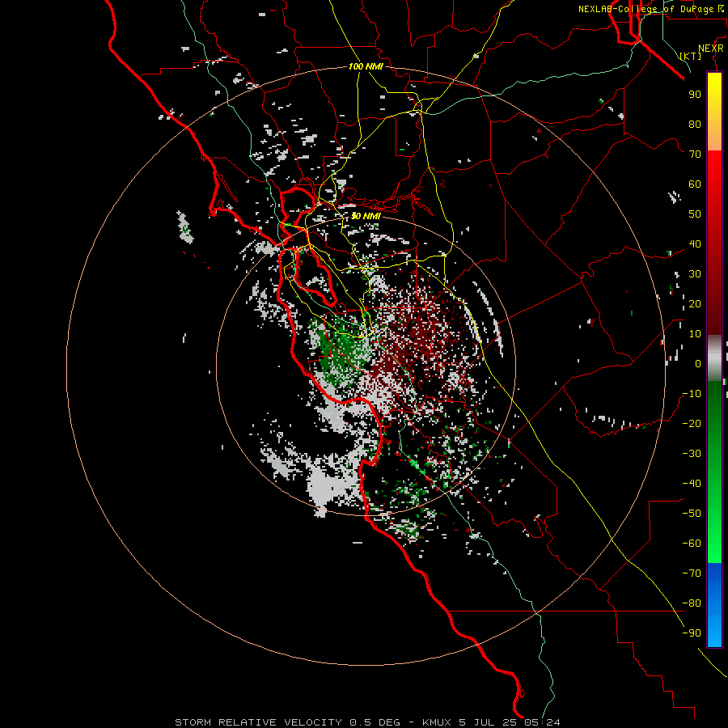Image resolution: width=728 pixels, height=728 pixels.
Task: Click the [KT] units label
Action: (x=691, y=56)
